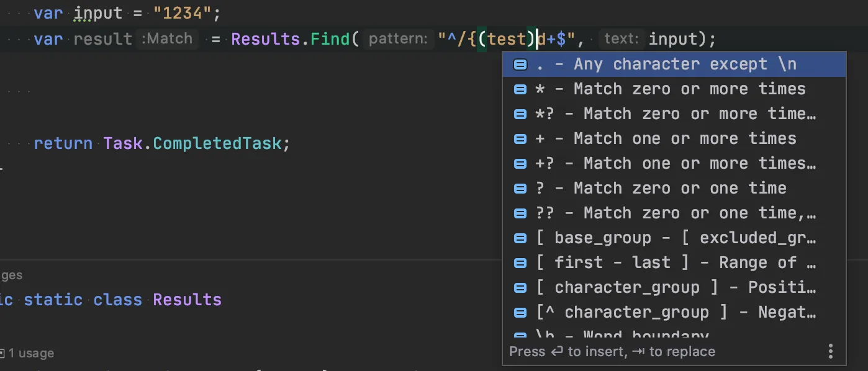Pick '*? - Match zero or more' lazy item
The width and height of the screenshot is (868, 371).
tap(674, 114)
